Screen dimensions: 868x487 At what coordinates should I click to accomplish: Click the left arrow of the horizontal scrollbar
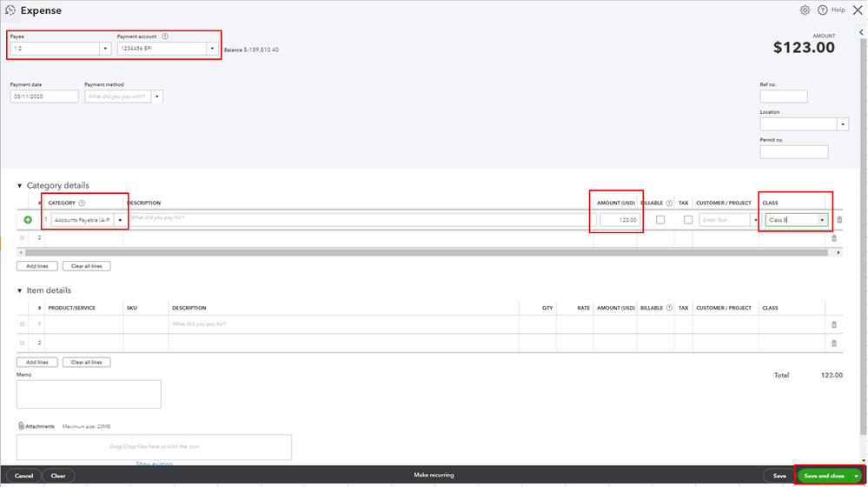click(21, 253)
